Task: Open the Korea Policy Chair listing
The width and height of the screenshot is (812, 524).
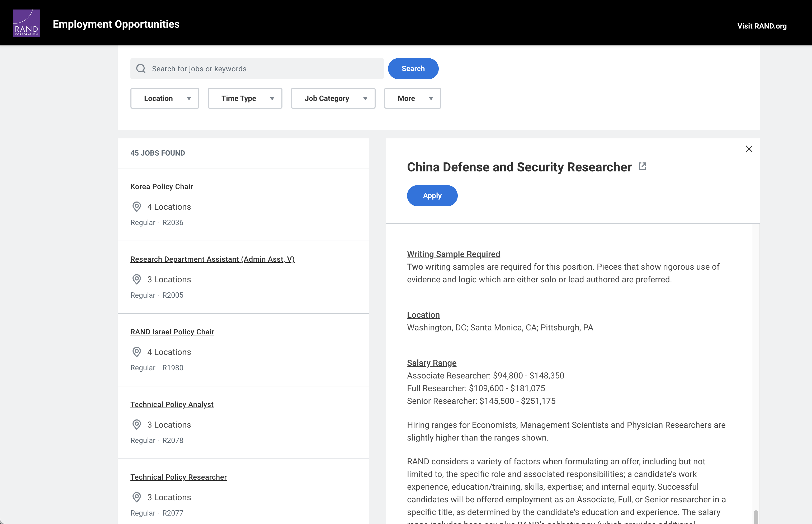Action: click(x=162, y=186)
